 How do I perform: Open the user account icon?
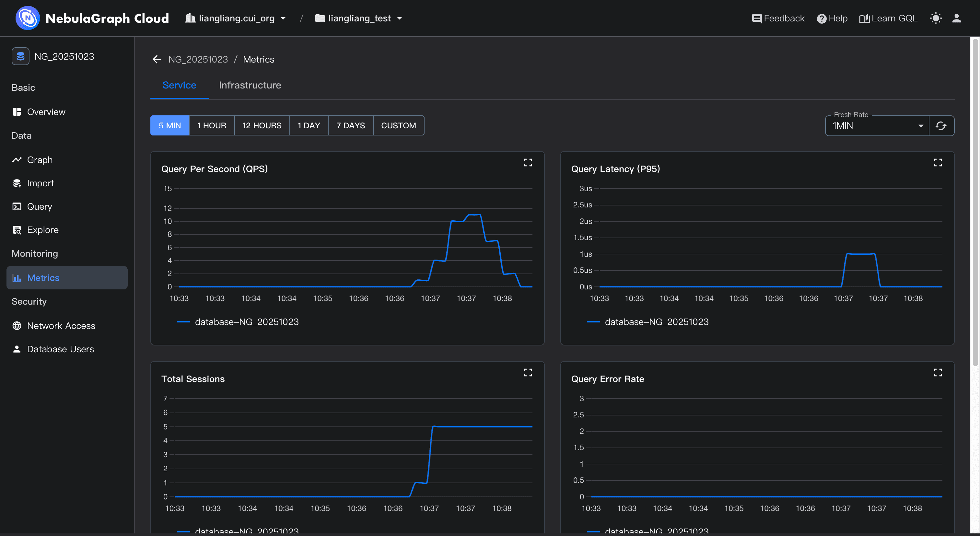point(956,18)
